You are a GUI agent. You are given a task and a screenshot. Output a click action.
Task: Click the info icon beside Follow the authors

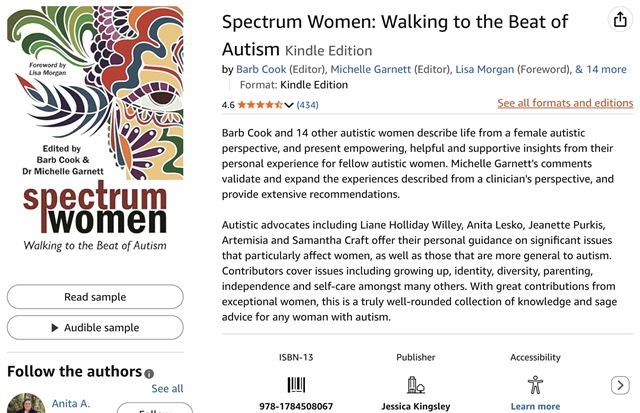click(x=150, y=374)
